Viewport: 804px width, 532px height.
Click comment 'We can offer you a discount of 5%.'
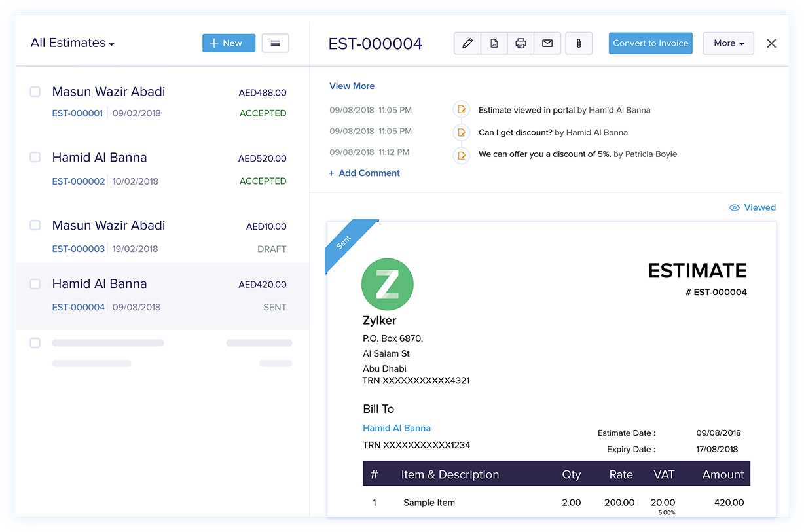pyautogui.click(x=545, y=154)
